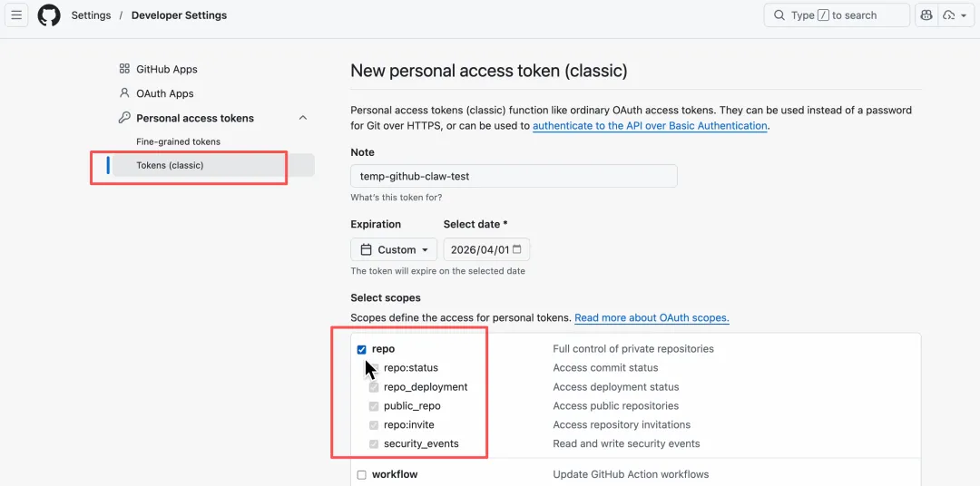This screenshot has height=486, width=980.
Task: Click the GitHub Octocat logo
Action: coord(49,15)
